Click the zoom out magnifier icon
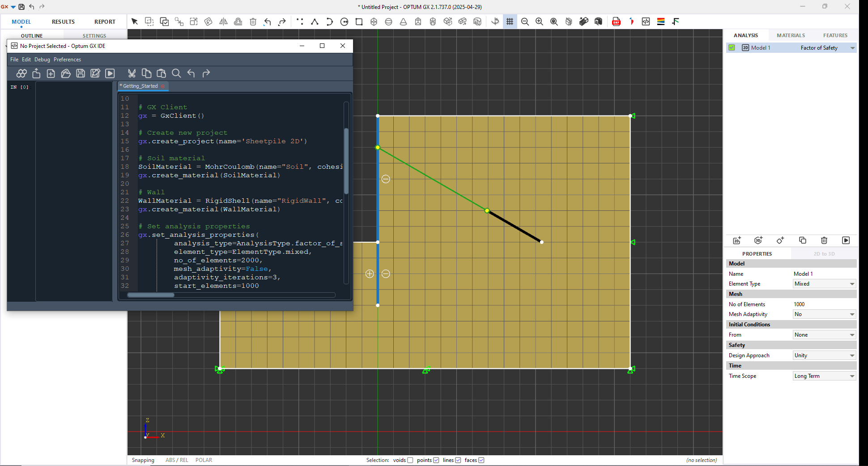 525,21
